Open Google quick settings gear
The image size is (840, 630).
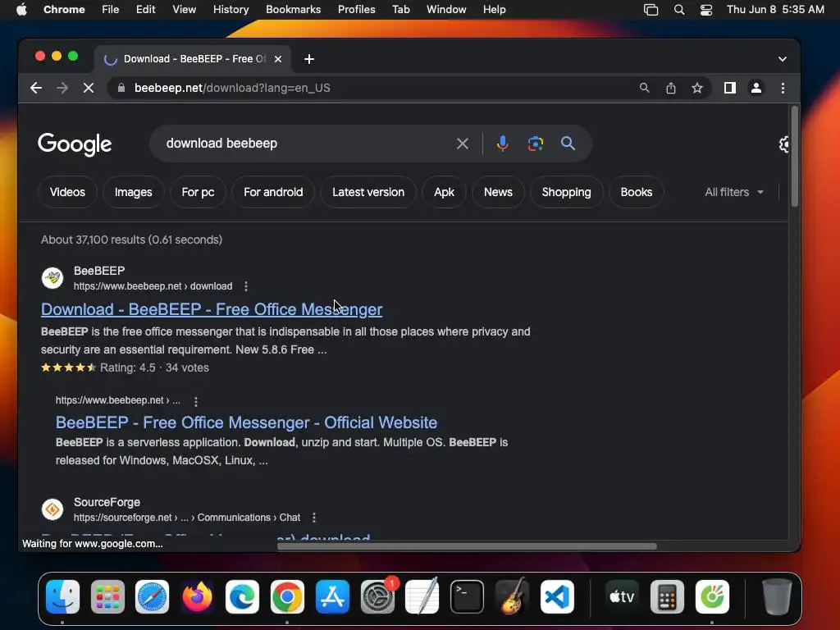pos(783,144)
